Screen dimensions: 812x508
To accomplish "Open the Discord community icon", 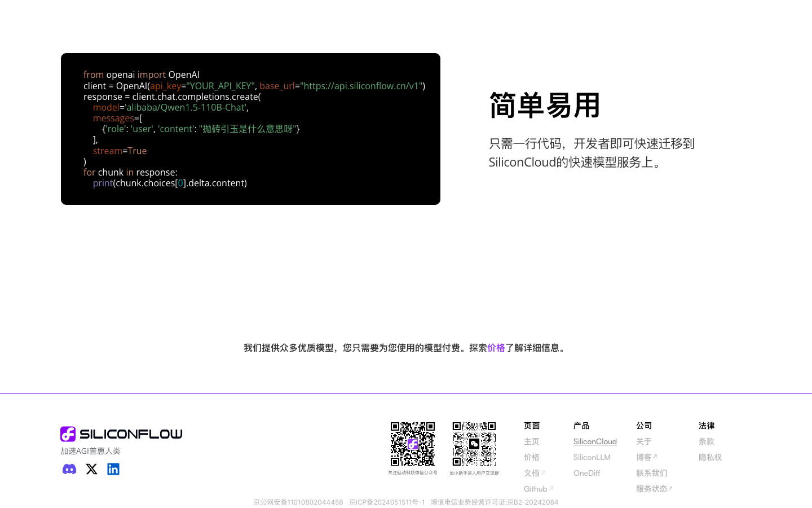I will pos(69,469).
